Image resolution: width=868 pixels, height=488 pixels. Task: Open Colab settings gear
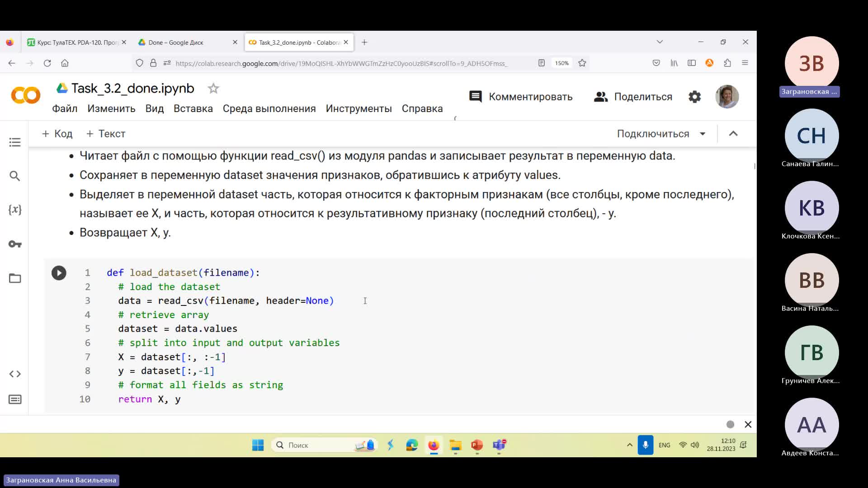[694, 97]
